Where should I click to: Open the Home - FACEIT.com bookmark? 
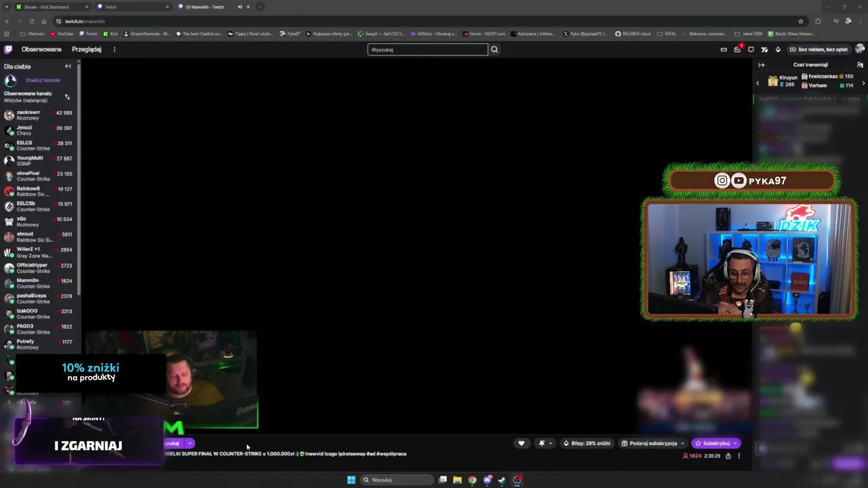tap(484, 34)
